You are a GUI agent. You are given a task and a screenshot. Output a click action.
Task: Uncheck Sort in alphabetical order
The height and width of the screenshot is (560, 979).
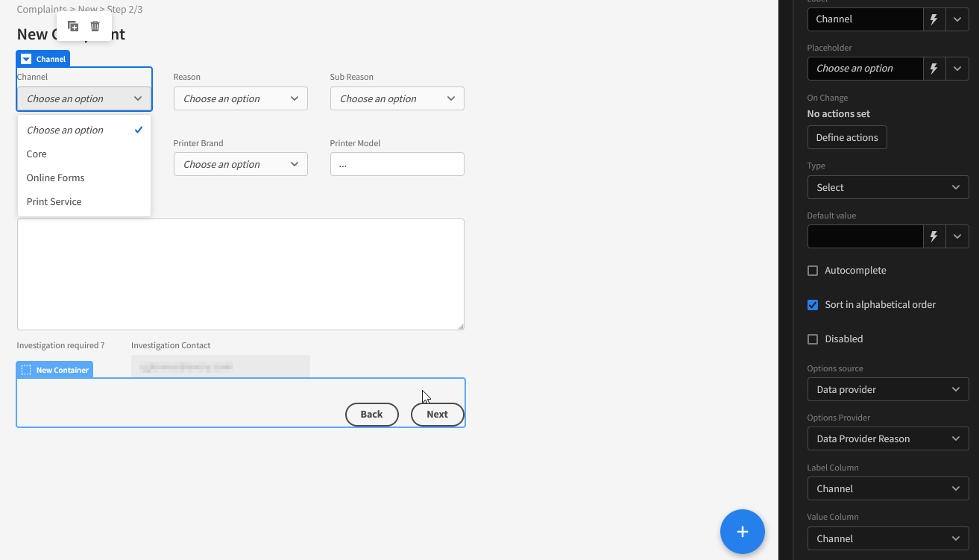click(812, 305)
